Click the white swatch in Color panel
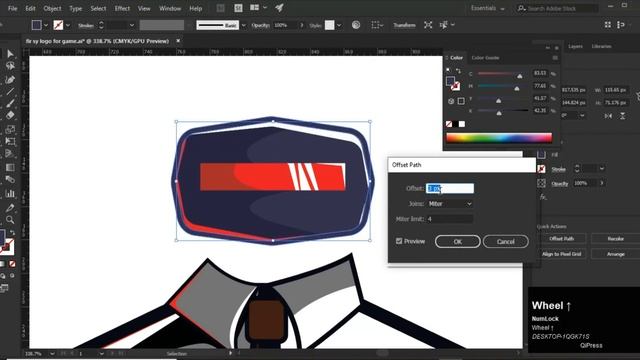 (x=462, y=124)
